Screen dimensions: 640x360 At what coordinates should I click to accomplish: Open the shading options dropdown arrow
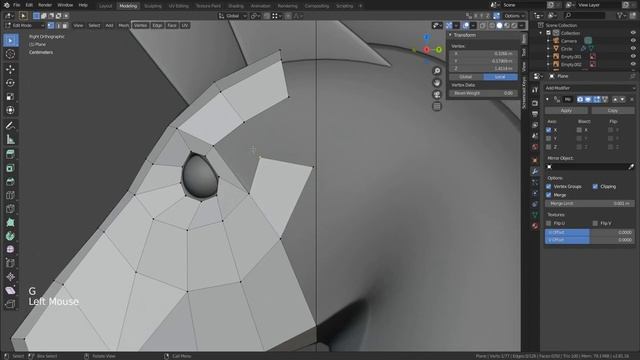(522, 25)
